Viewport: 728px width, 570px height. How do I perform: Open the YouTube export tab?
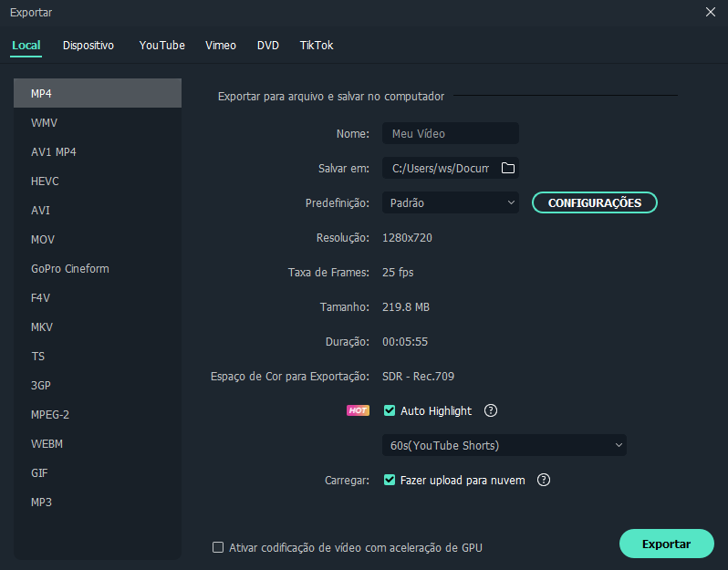(162, 46)
